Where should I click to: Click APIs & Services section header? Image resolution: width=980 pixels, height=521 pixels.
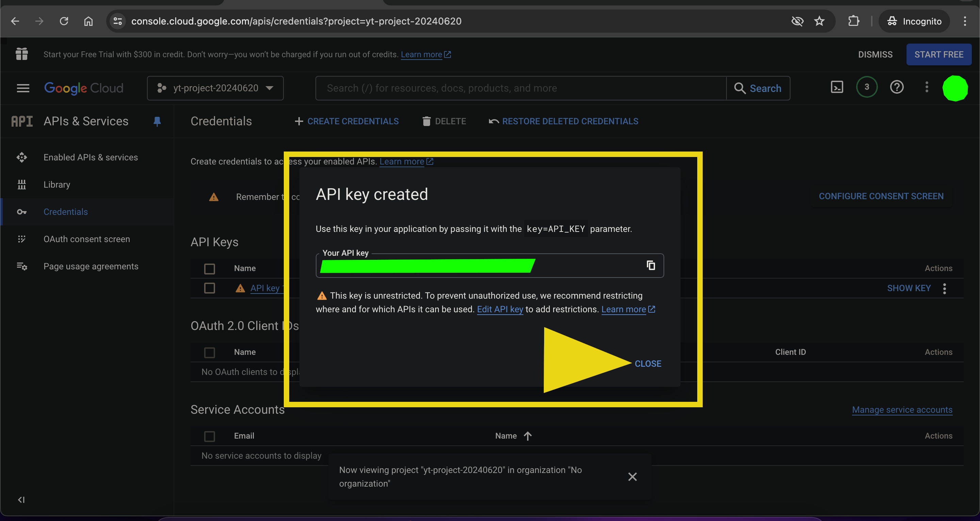click(86, 121)
